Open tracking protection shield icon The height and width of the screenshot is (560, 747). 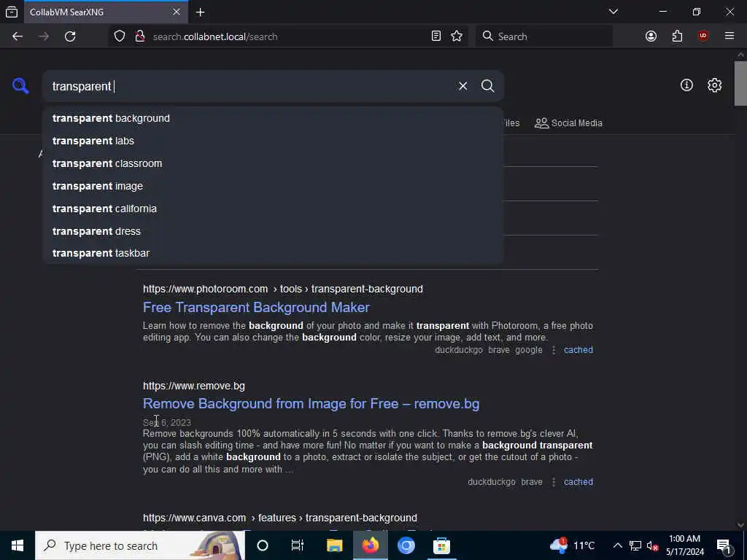(x=120, y=36)
